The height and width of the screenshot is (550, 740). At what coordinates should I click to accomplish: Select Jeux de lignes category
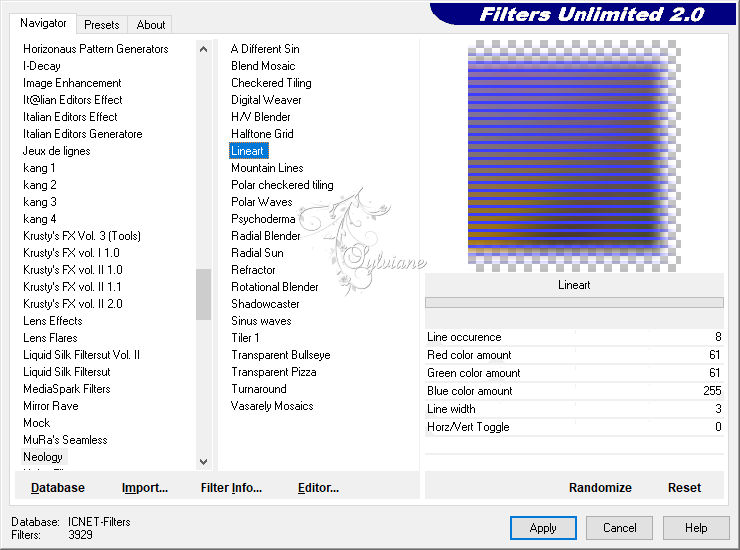(x=56, y=151)
